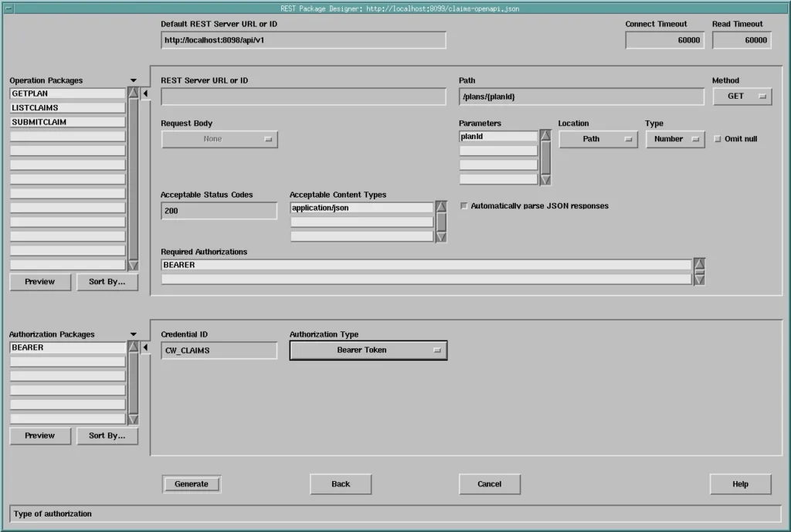
Task: Click the Acceptable Content Types scrollbar thumb
Action: [441, 222]
